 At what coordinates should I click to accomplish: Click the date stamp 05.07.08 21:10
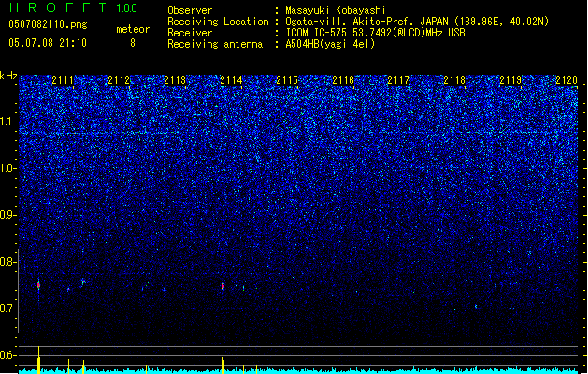tap(48, 43)
